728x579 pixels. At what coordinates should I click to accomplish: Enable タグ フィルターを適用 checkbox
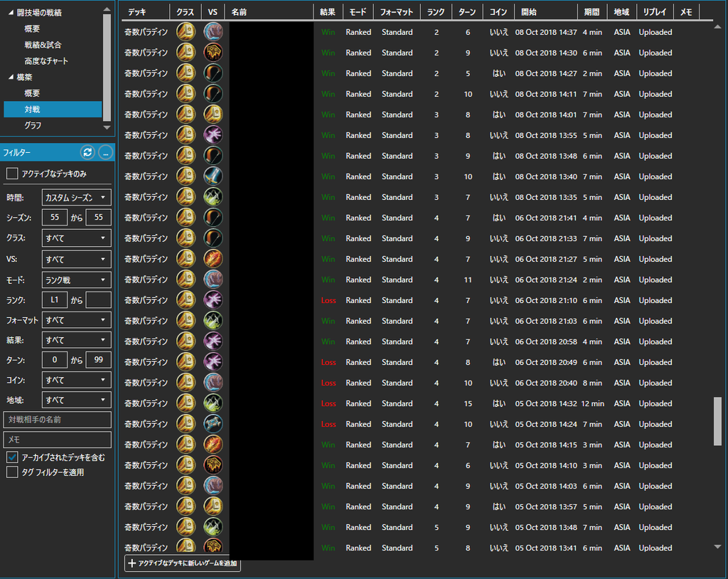(12, 472)
